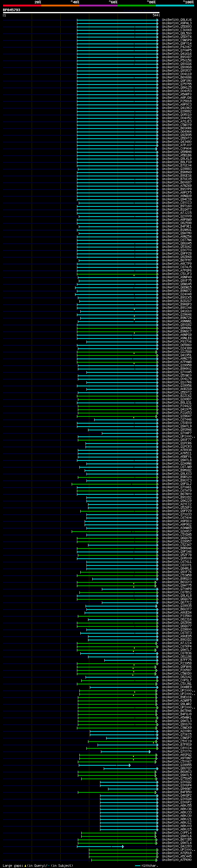This screenshot has width=197, height=868.
Task: Click hit label UniRef100_Q42283
Action: [177, 846]
